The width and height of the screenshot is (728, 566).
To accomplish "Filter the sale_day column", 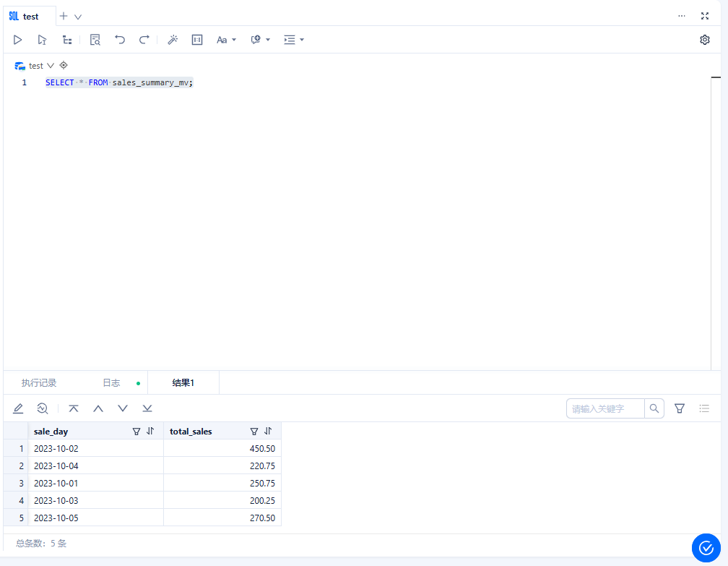I will (x=136, y=432).
